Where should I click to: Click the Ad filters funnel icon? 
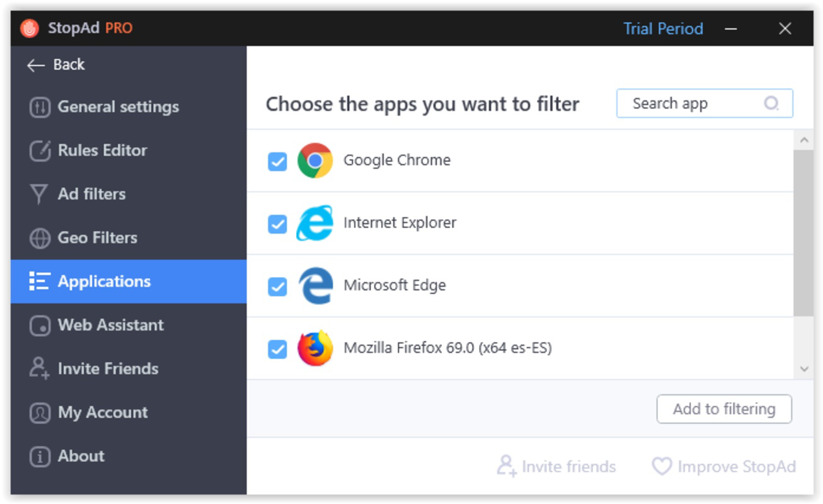(39, 195)
